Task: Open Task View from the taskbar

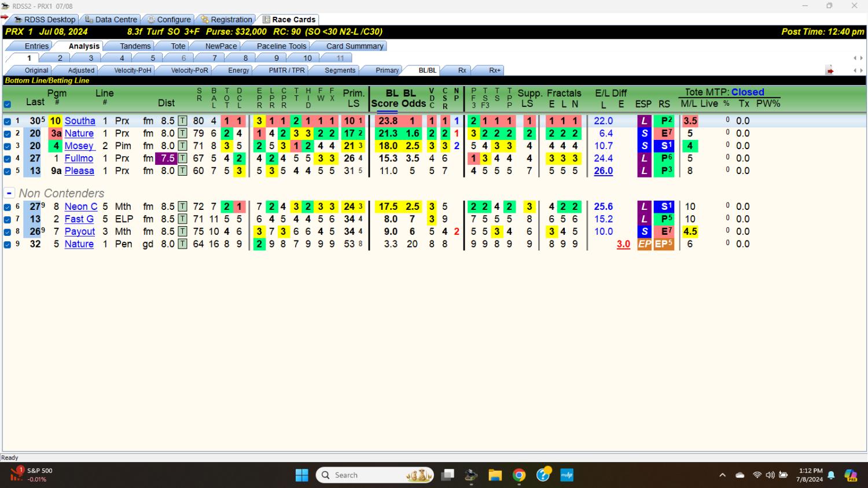Action: coord(447,475)
